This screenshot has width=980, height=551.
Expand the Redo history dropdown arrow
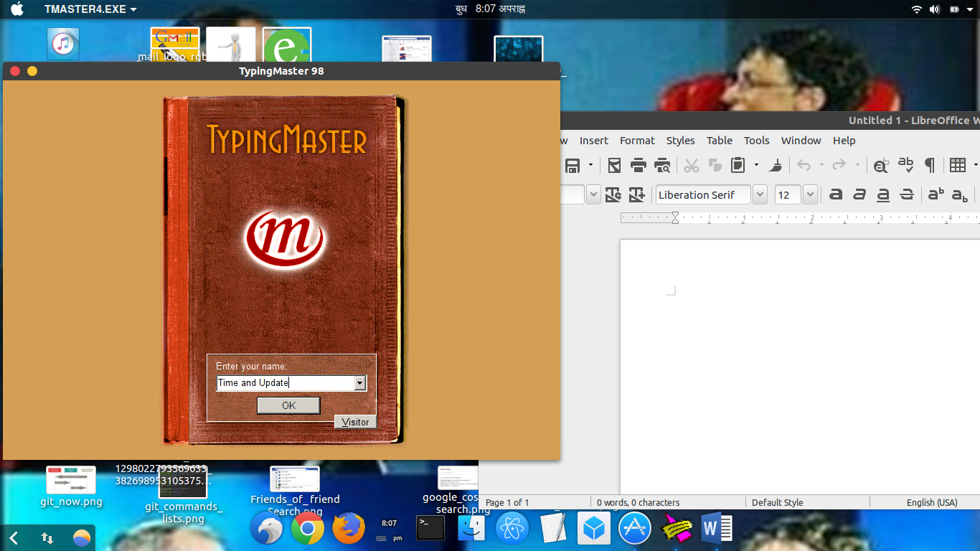857,166
